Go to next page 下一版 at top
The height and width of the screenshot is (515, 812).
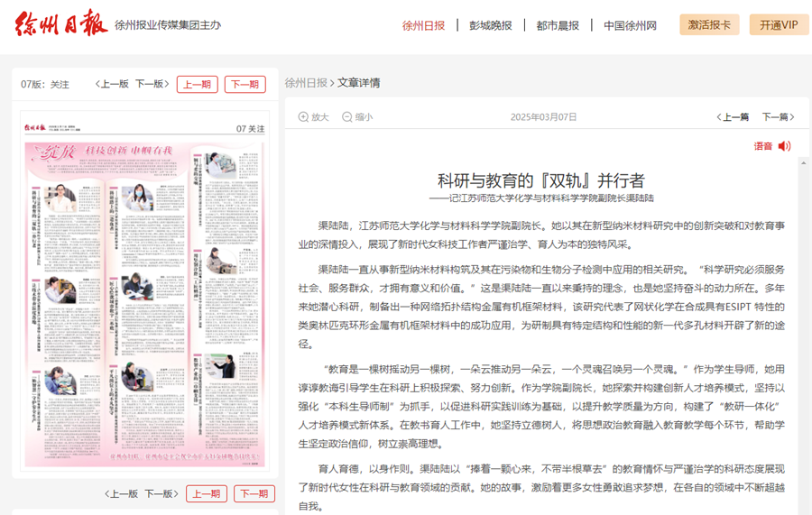pyautogui.click(x=152, y=84)
